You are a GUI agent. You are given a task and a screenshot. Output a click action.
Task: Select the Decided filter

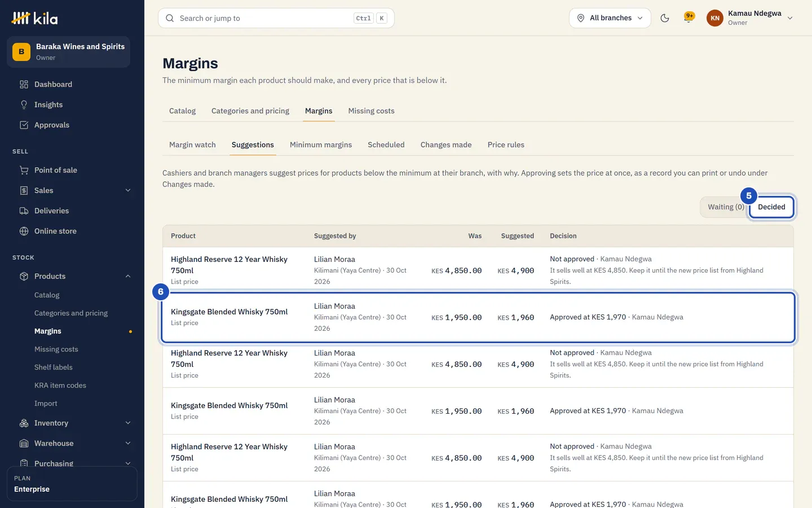[771, 207]
